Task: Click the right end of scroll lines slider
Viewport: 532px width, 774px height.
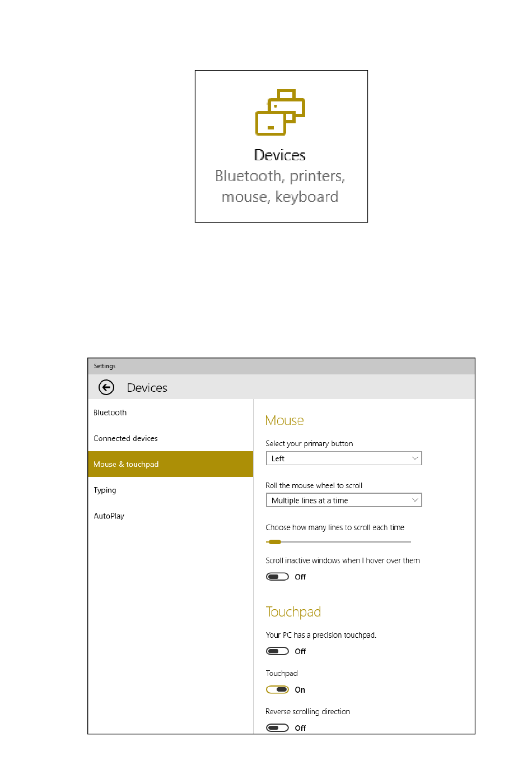Action: [409, 542]
